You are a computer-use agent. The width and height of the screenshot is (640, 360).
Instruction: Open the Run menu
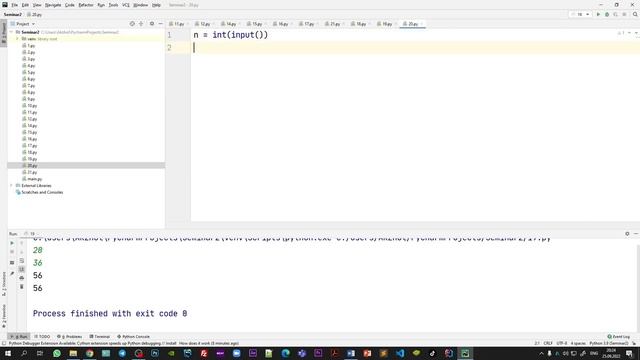tap(101, 5)
